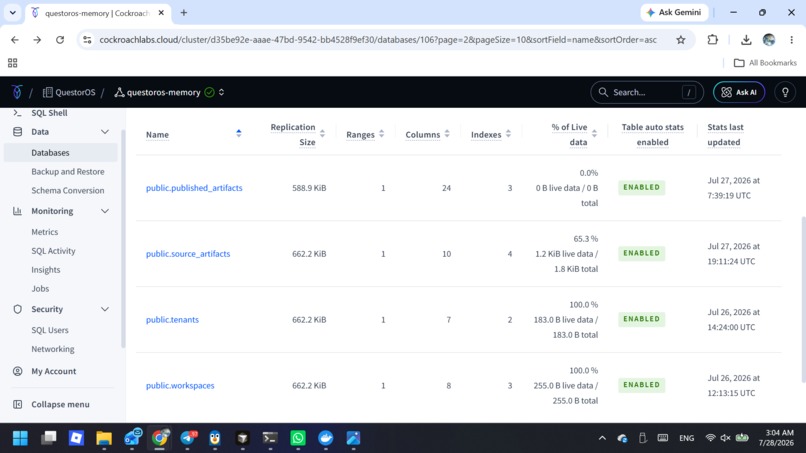This screenshot has height=453, width=806.
Task: Open terminal app from taskbar
Action: click(x=270, y=438)
